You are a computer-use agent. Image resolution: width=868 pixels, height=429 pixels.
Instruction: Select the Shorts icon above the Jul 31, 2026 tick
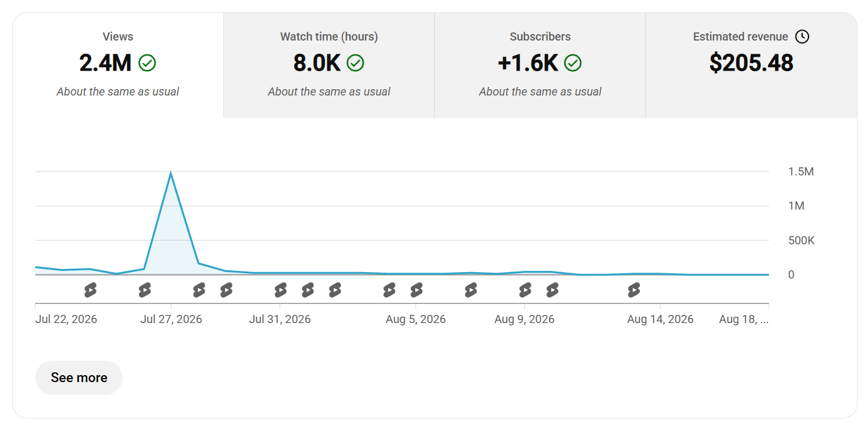[280, 290]
